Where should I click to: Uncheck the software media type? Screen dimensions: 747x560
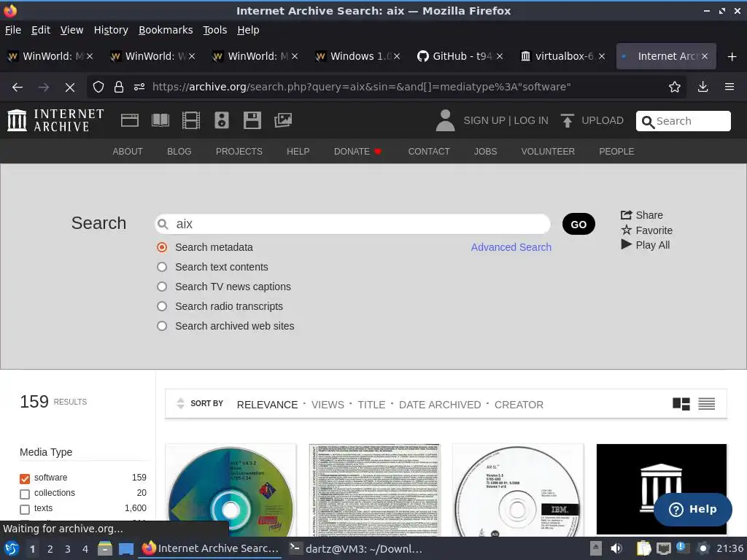(x=25, y=478)
